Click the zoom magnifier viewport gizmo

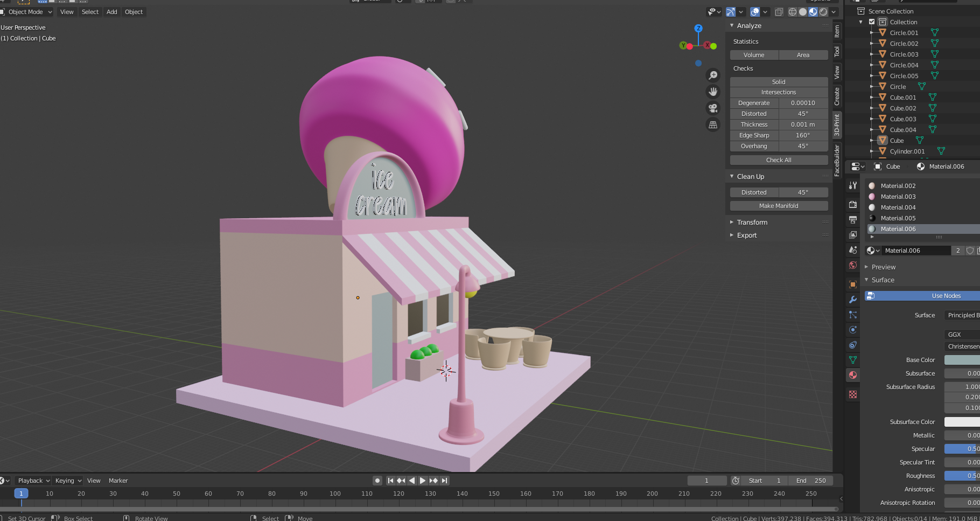[x=713, y=75]
